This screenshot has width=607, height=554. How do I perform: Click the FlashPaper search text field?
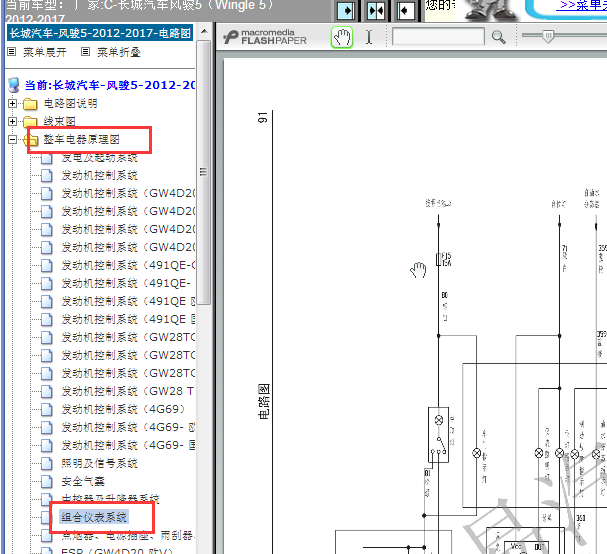[x=438, y=37]
